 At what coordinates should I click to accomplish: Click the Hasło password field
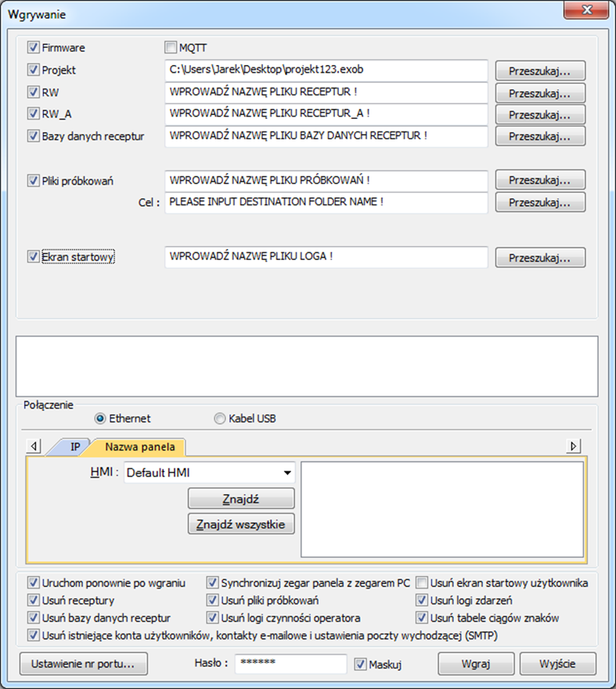(x=291, y=663)
